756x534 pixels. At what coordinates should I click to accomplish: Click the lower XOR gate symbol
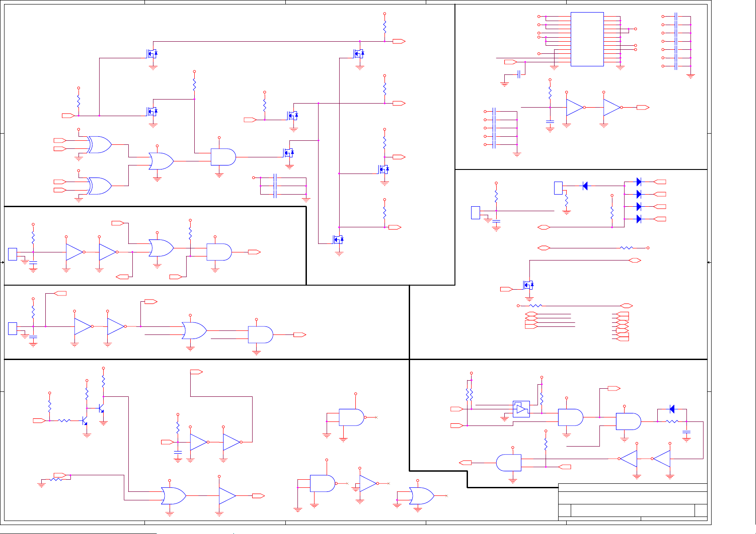coord(100,186)
